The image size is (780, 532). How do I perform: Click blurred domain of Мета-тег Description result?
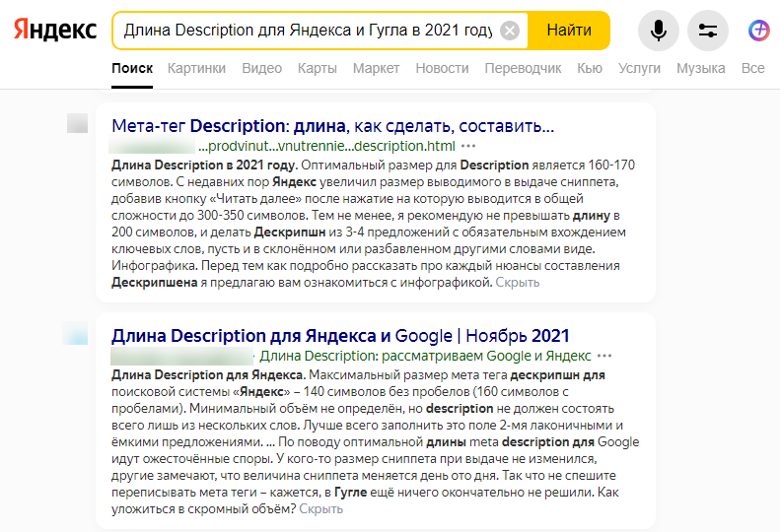point(153,146)
